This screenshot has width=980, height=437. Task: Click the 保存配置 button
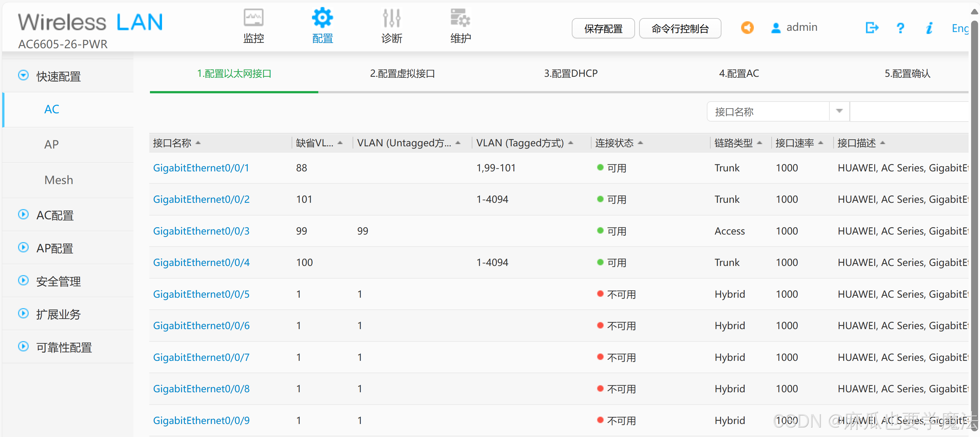[x=603, y=29]
